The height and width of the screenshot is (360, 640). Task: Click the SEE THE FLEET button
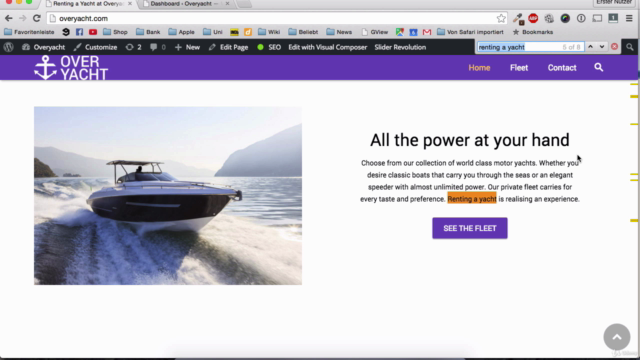tap(470, 228)
